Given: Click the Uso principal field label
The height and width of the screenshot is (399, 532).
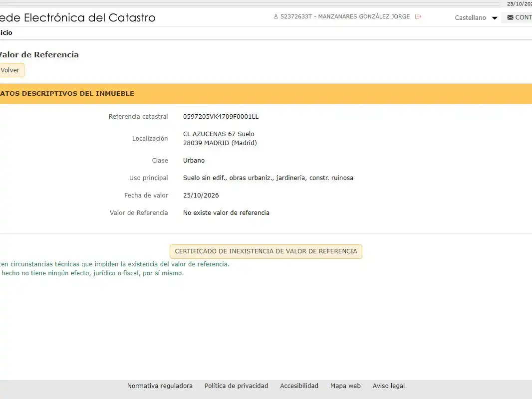Looking at the screenshot, I should (x=149, y=178).
